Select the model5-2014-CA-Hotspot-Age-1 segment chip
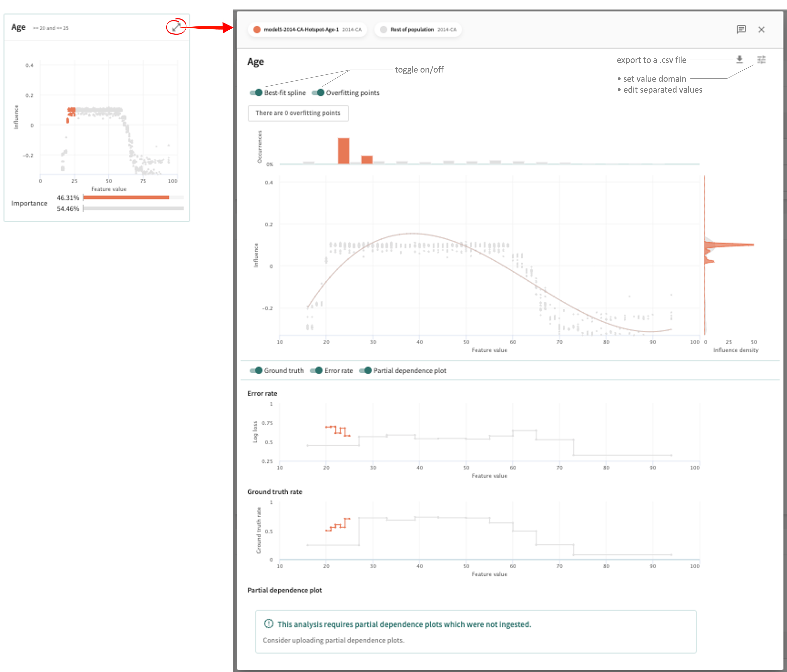The height and width of the screenshot is (672, 787). (307, 30)
